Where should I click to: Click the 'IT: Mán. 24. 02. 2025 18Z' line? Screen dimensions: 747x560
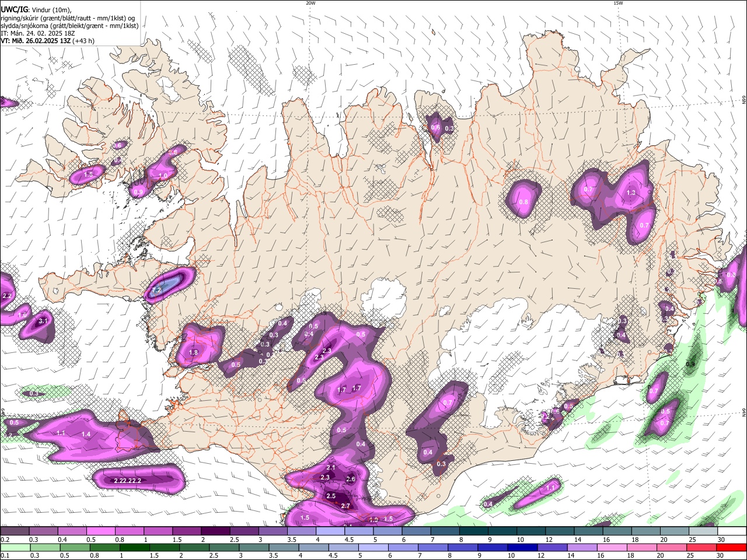pyautogui.click(x=38, y=33)
